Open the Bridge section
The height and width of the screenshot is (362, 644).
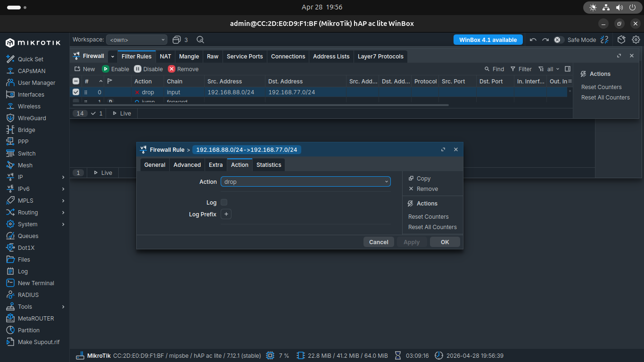pyautogui.click(x=26, y=130)
